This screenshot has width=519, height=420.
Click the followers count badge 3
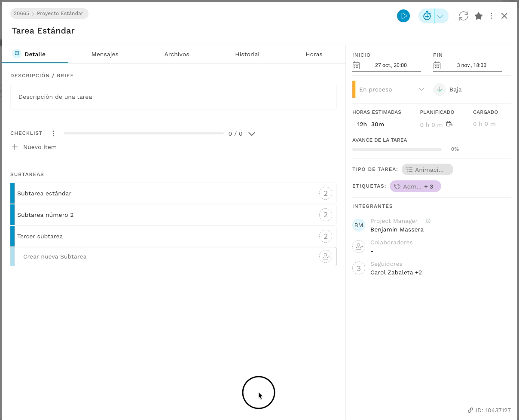click(359, 268)
